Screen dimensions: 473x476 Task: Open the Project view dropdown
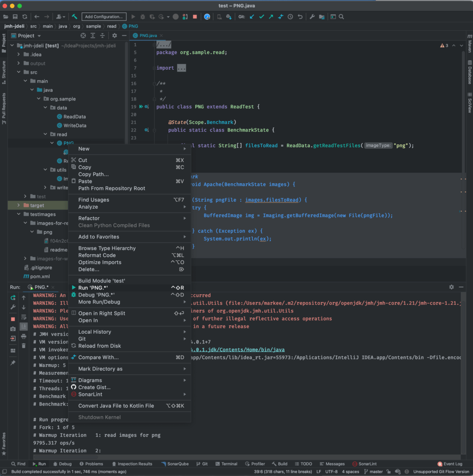tap(39, 36)
